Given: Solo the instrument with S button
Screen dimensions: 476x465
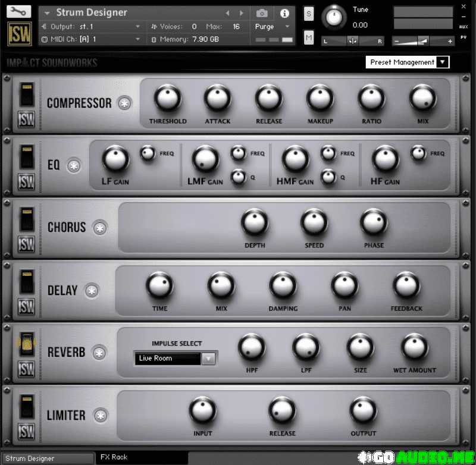Looking at the screenshot, I should pyautogui.click(x=309, y=15).
